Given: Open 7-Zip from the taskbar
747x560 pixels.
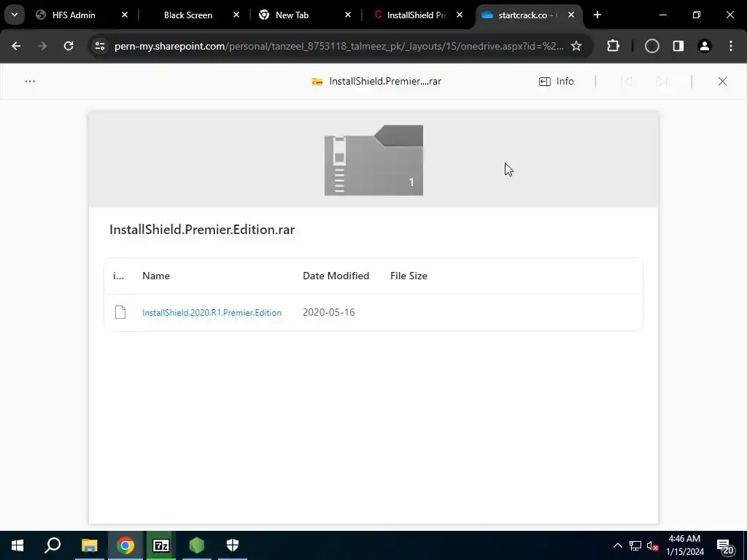Looking at the screenshot, I should coord(161,545).
